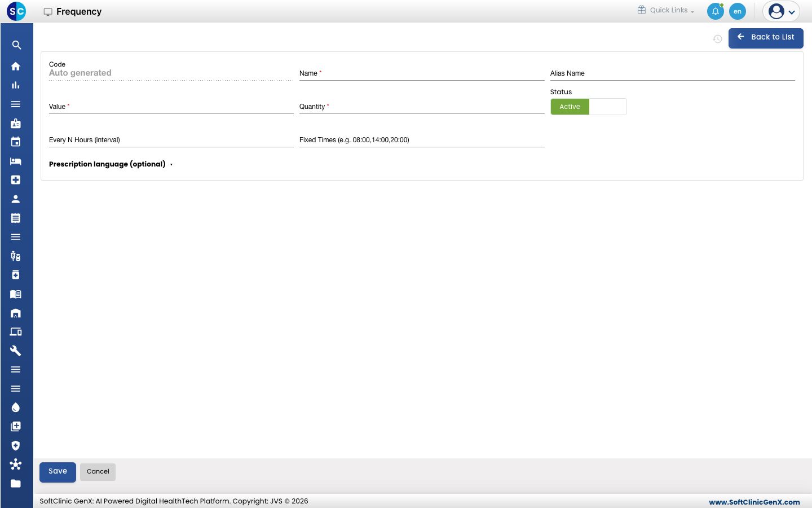Go to Home via sidebar house icon

coord(16,66)
